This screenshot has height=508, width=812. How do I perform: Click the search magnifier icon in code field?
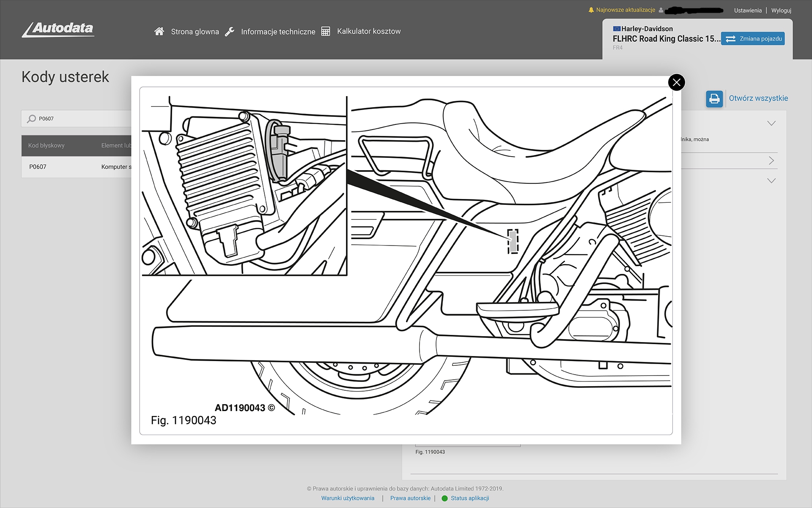pos(32,119)
